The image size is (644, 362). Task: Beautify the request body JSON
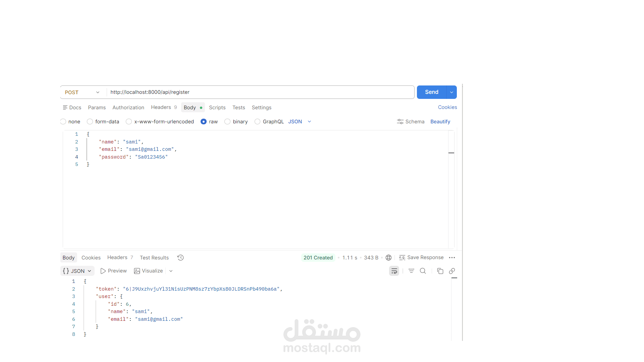(x=440, y=122)
